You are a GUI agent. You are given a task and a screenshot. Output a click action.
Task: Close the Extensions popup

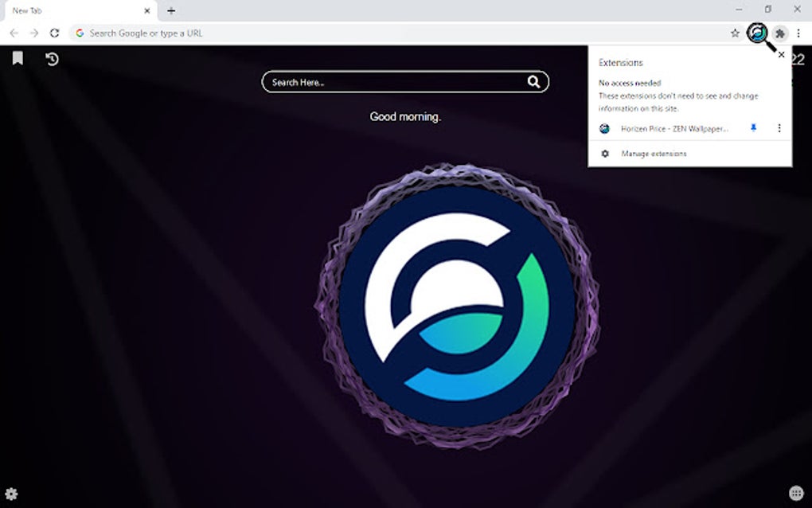click(782, 54)
